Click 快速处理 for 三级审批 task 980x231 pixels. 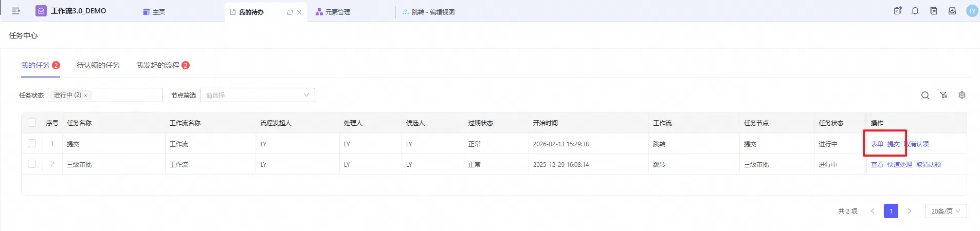point(899,165)
